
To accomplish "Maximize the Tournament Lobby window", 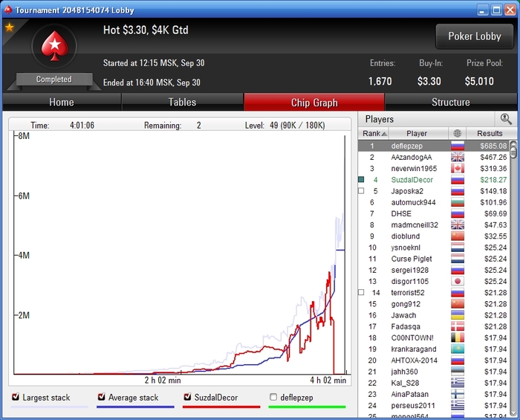I will [x=496, y=10].
